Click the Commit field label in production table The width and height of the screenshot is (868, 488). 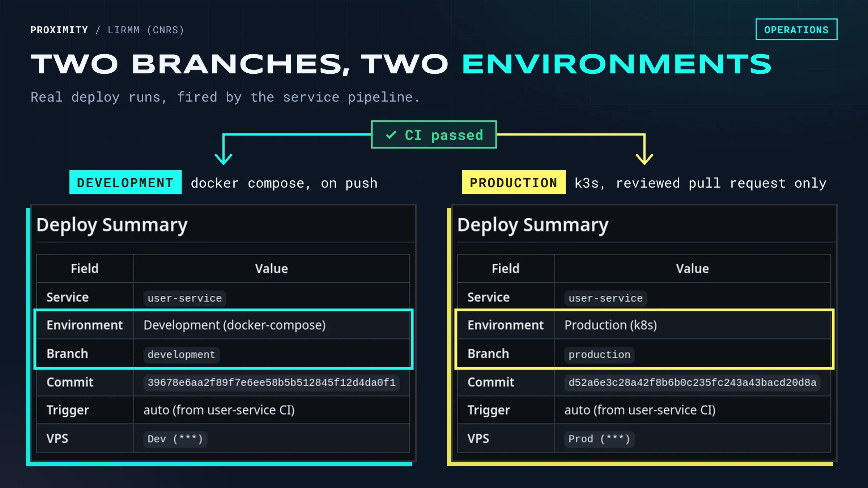pos(491,382)
